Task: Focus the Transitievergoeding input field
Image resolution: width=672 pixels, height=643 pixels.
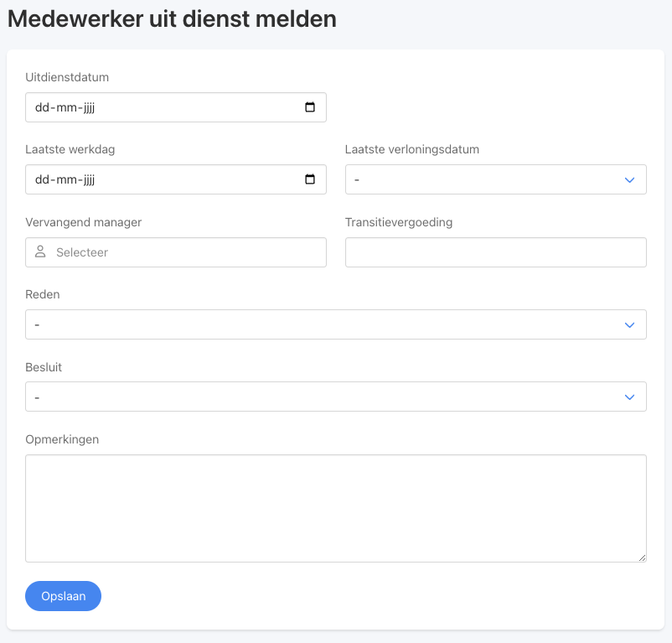Action: coord(496,252)
